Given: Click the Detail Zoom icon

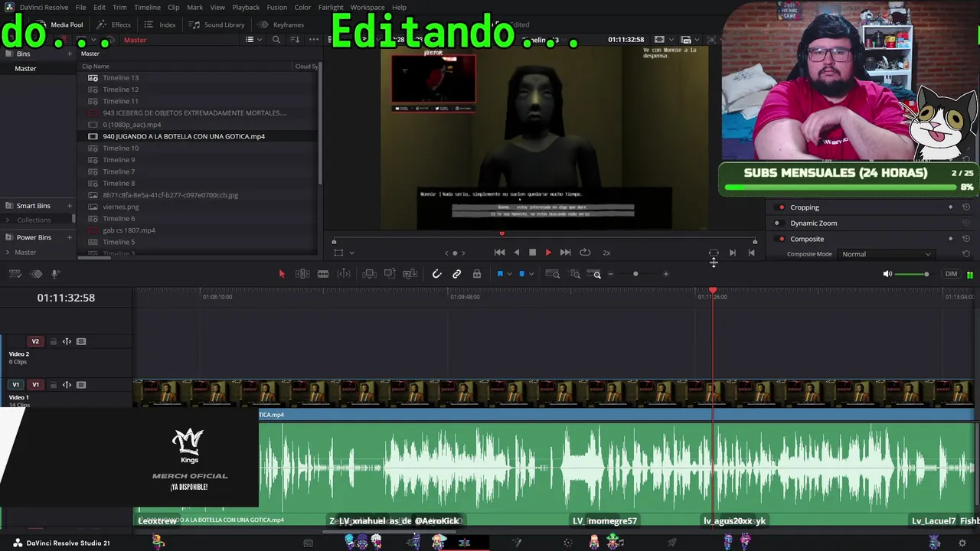Looking at the screenshot, I should pos(575,274).
